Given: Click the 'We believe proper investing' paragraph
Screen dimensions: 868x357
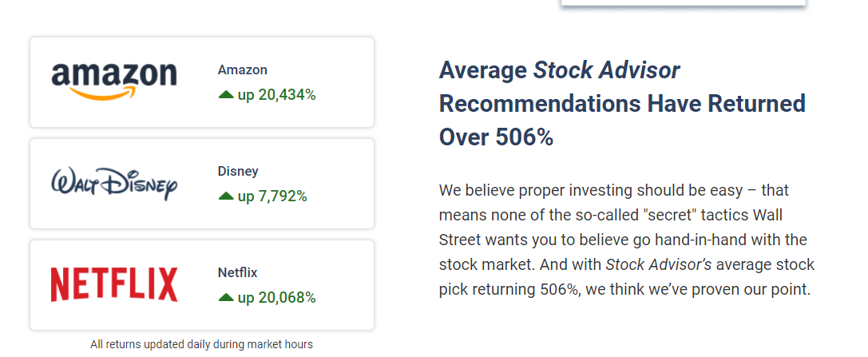Looking at the screenshot, I should coord(627,240).
